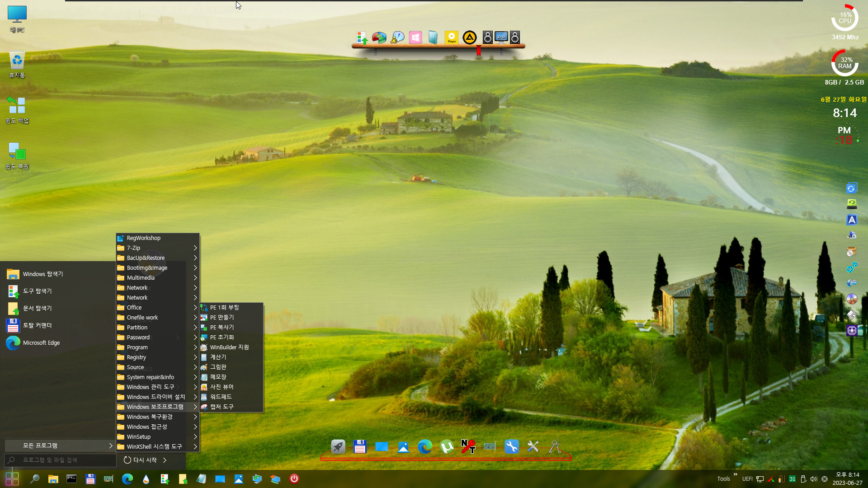Click the red power button in taskbar

pyautogui.click(x=294, y=479)
